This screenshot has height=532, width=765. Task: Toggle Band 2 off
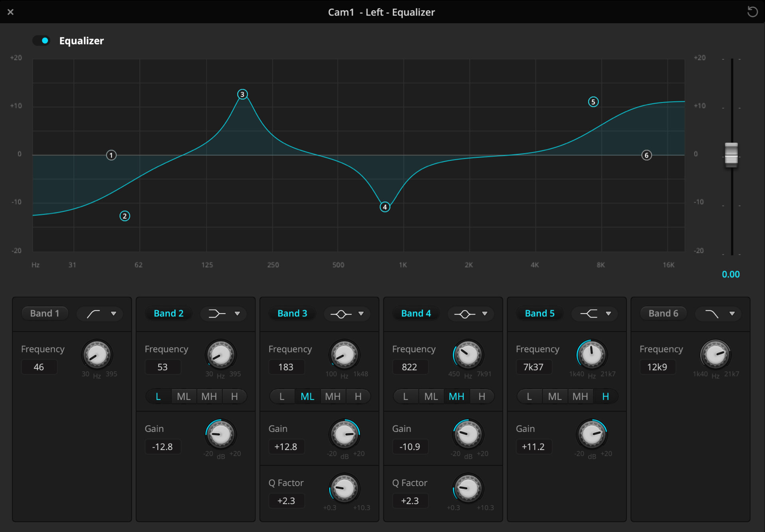(x=168, y=313)
